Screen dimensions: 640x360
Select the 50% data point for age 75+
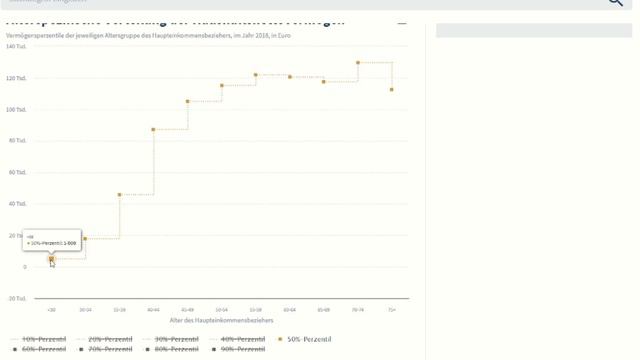392,90
